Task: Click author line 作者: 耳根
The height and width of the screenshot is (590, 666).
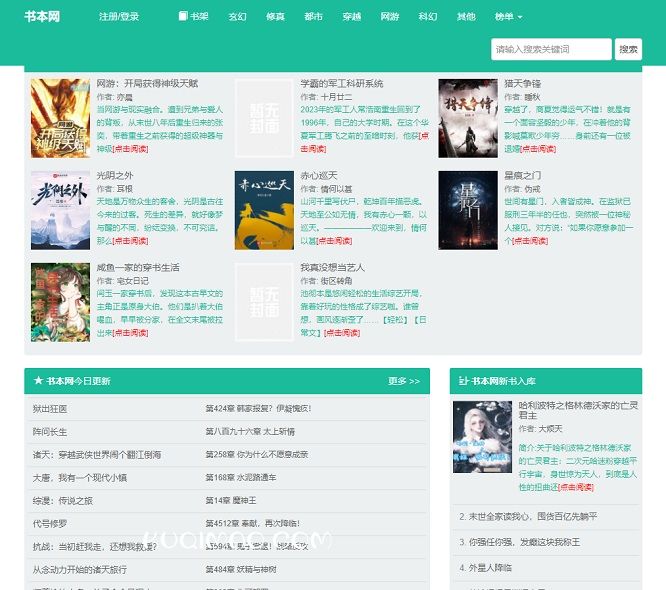Action: point(115,189)
